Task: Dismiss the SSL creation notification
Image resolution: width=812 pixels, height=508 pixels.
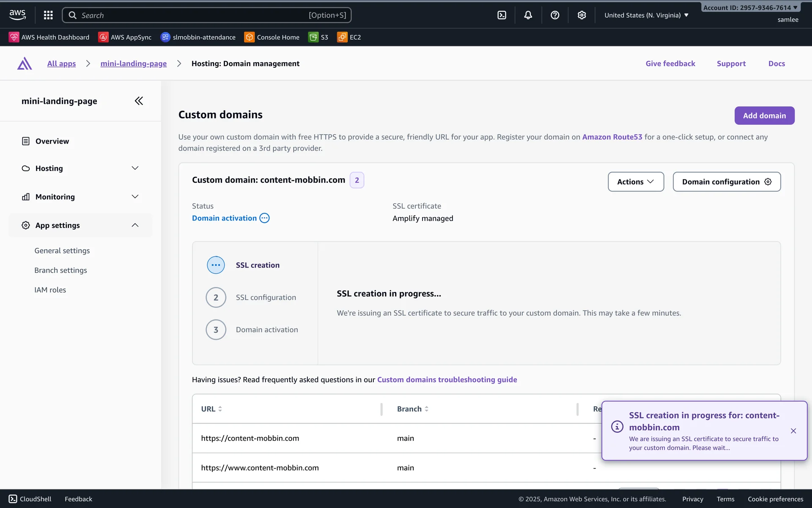Action: [793, 431]
